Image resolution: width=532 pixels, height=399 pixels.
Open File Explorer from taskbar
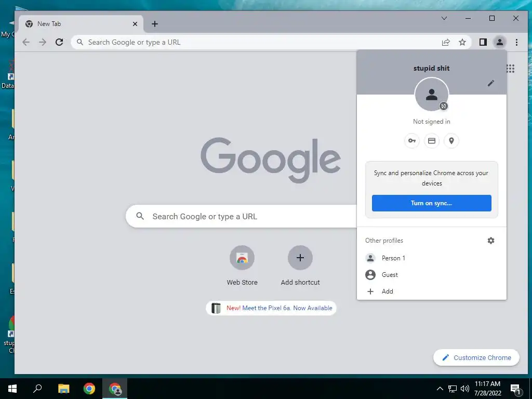pos(63,389)
